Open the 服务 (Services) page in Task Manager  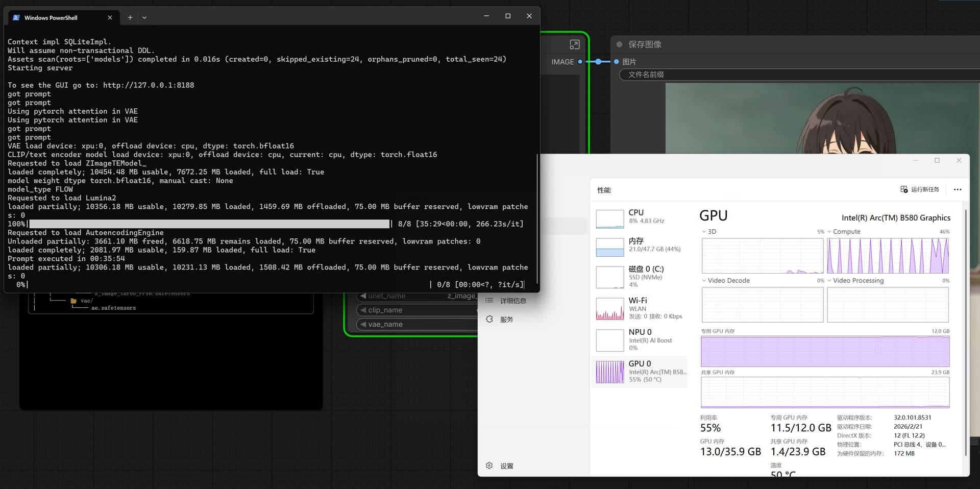(x=506, y=320)
